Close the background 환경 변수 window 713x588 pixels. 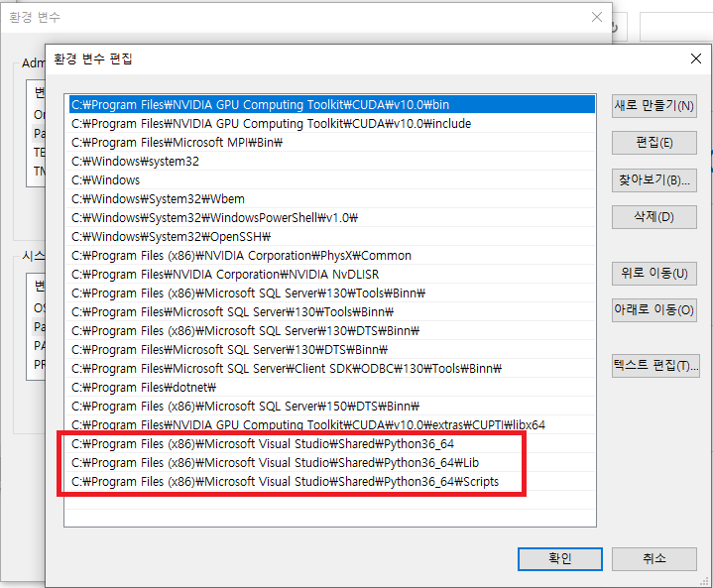coord(597,17)
